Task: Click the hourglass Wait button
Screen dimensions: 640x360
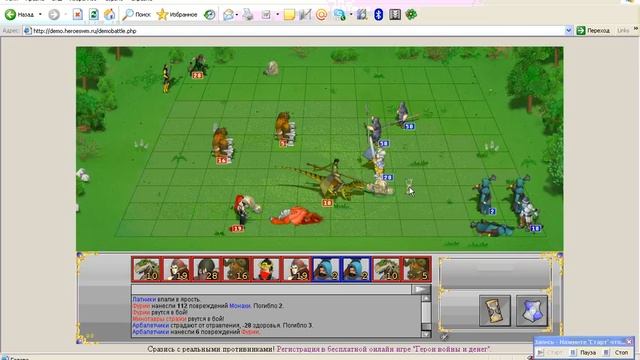Action: pyautogui.click(x=495, y=311)
